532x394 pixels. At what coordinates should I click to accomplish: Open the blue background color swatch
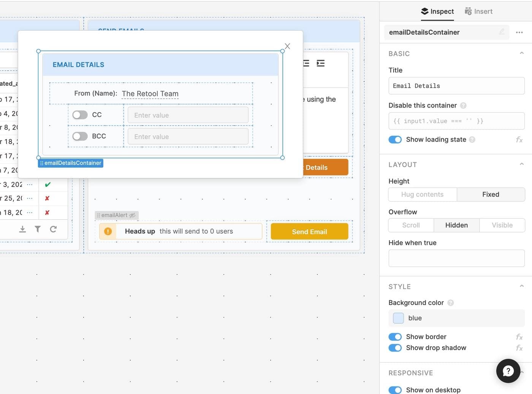(x=398, y=318)
